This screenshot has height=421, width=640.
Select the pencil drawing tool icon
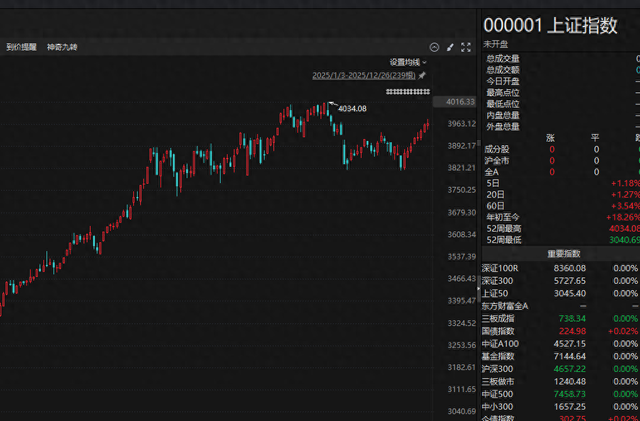[x=450, y=47]
